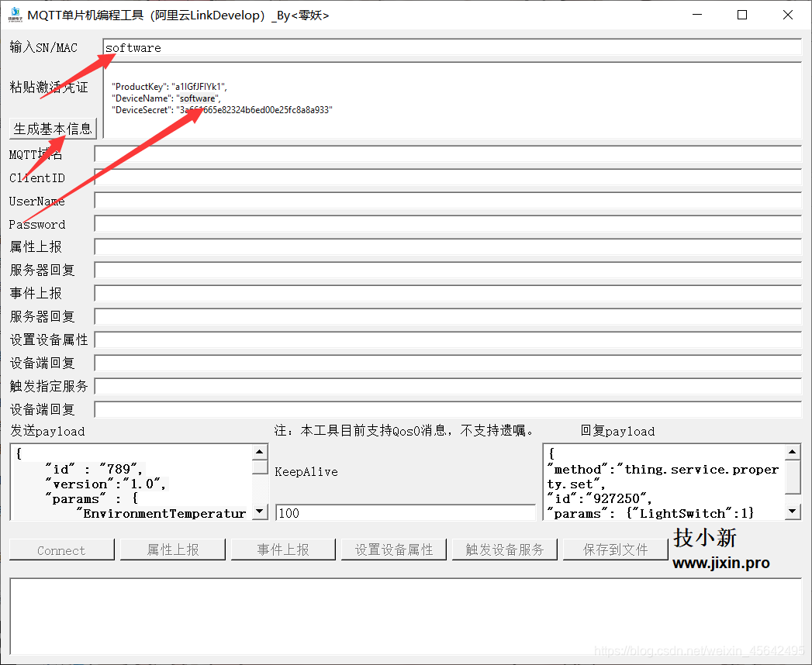Screen dimensions: 812x665
Task: Click the 事件上报 topic input field
Action: [448, 294]
